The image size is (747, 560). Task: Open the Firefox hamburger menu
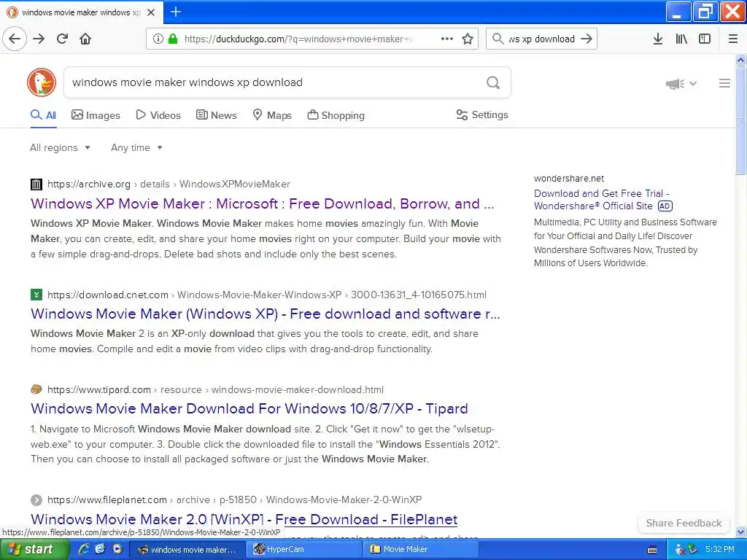(x=733, y=39)
